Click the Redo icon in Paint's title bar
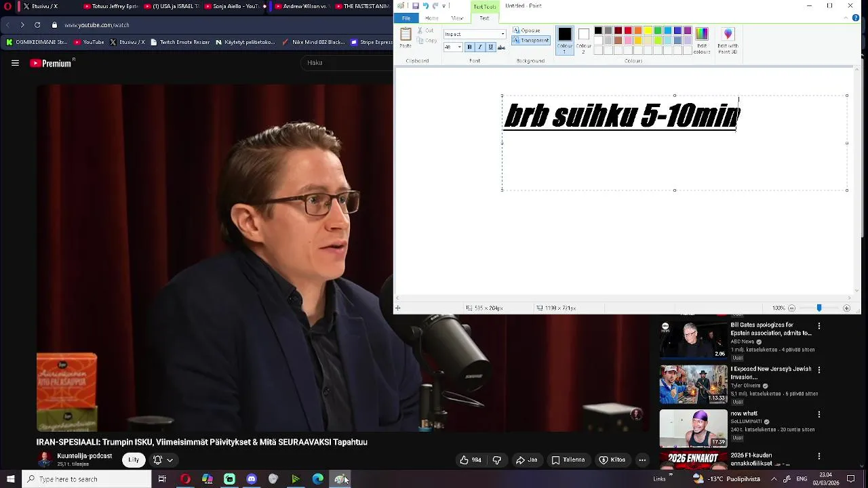Screen dimensions: 868x488 (435, 5)
